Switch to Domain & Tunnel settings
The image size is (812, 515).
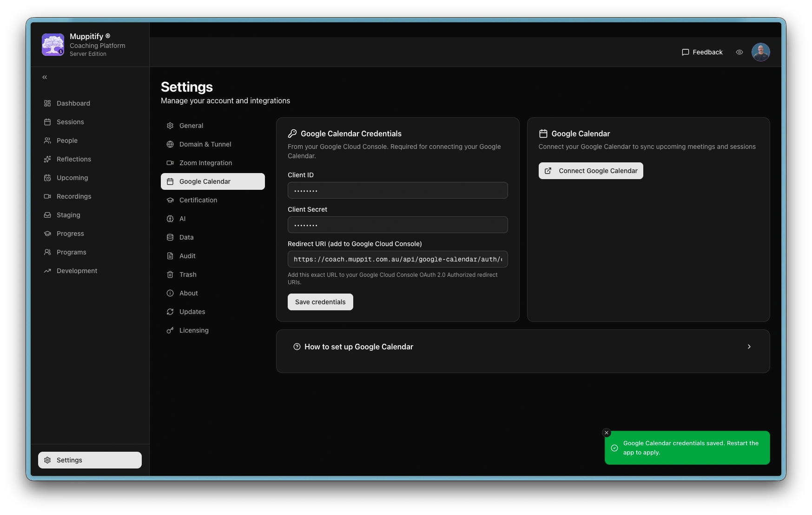pyautogui.click(x=205, y=144)
